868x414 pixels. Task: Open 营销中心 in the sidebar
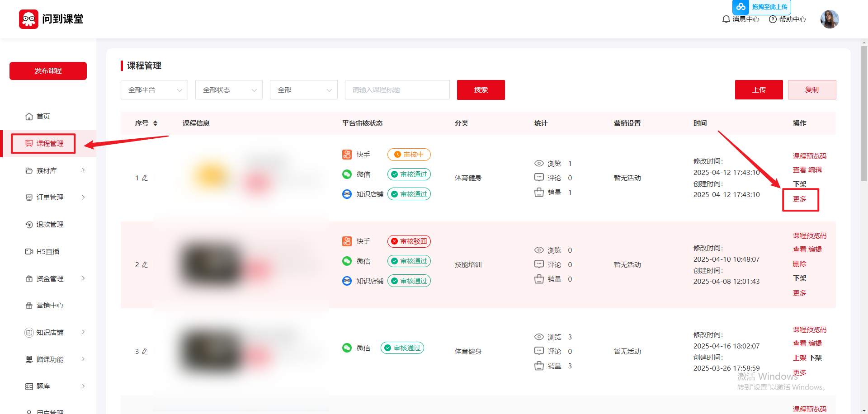(50, 306)
